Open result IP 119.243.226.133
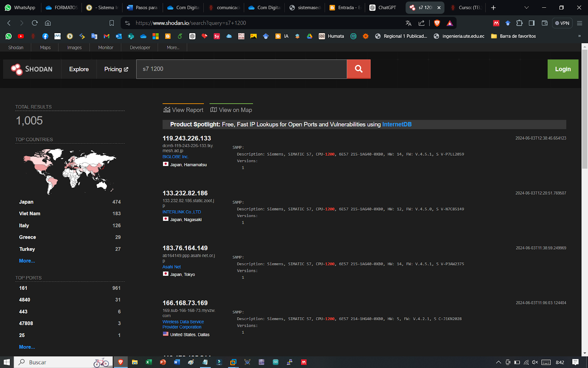Viewport: 588px width, 368px height. tap(187, 138)
